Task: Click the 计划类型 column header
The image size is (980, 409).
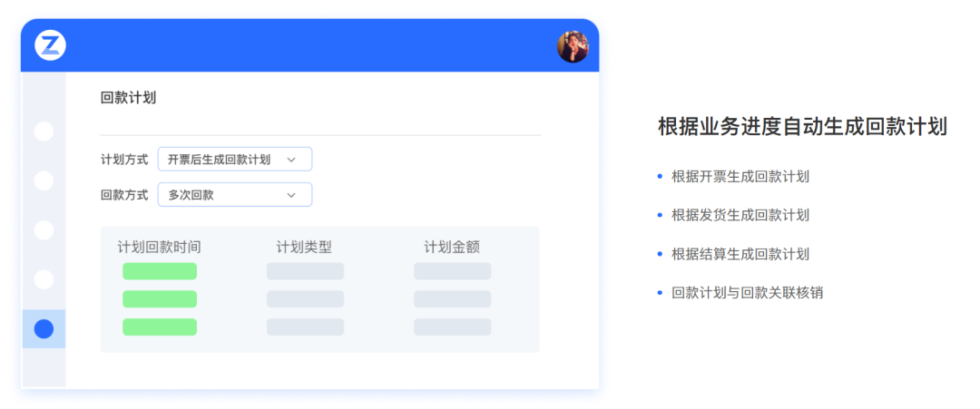Action: pos(304,248)
